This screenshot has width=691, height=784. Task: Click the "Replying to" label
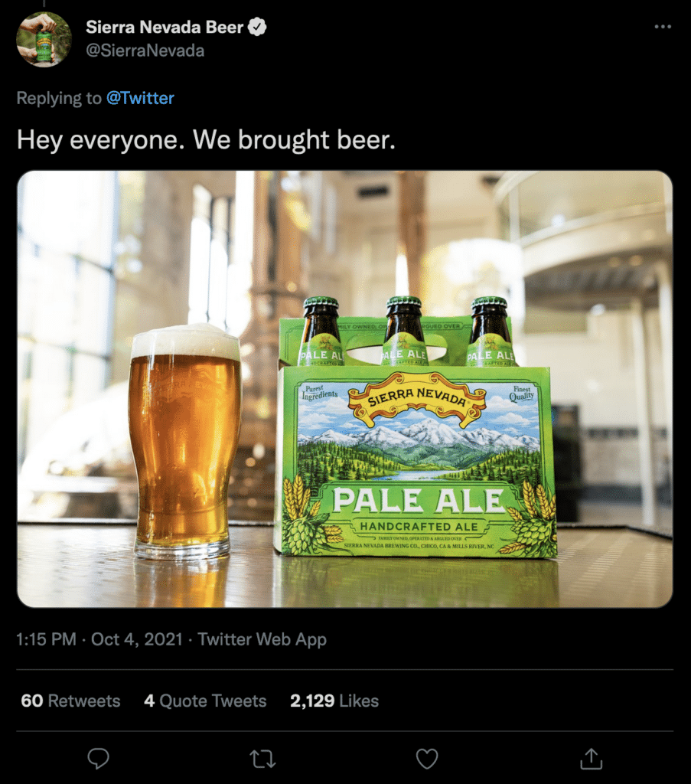[59, 98]
